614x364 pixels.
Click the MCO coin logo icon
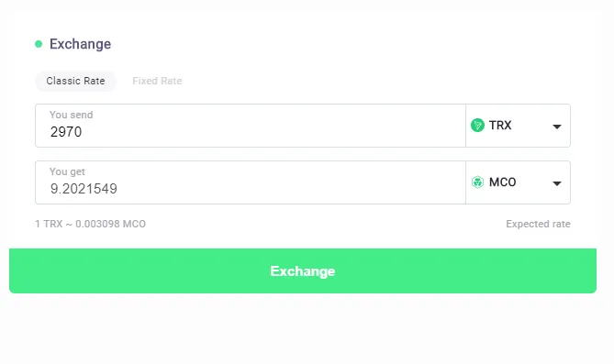point(477,182)
